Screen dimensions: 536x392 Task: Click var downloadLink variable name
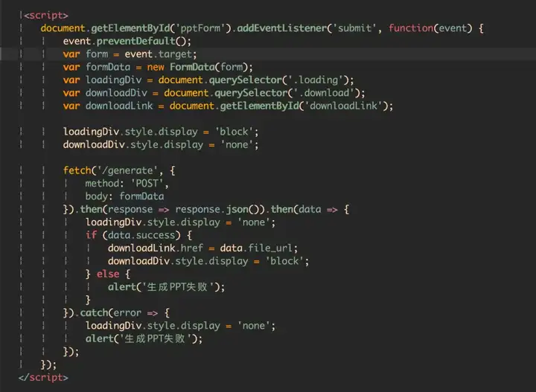pyautogui.click(x=118, y=106)
